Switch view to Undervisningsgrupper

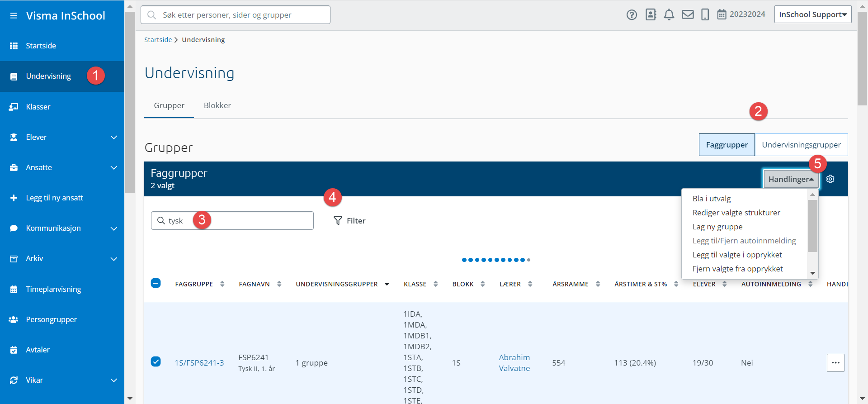801,145
